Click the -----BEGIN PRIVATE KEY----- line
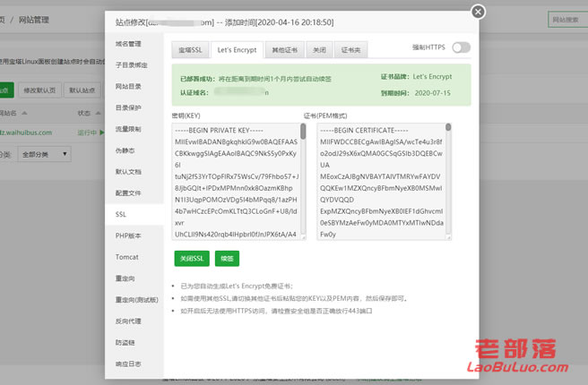The width and height of the screenshot is (588, 385). point(219,131)
